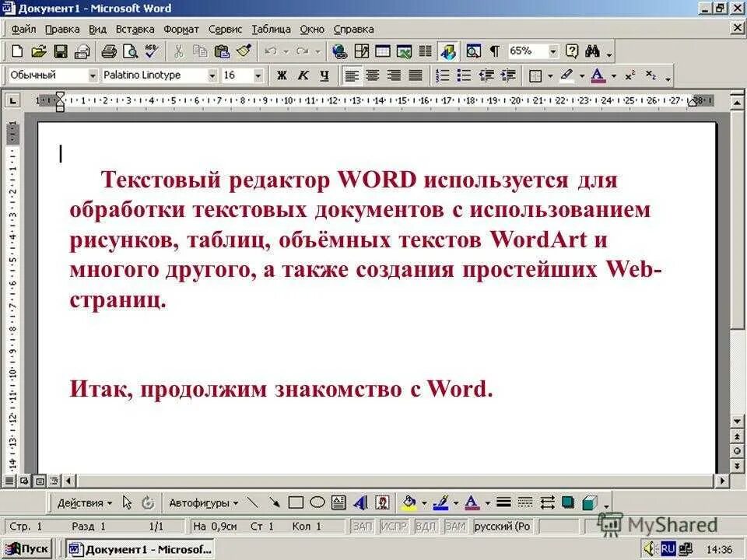
Task: Open the formatting toolbar font color arrow
Action: 614,75
